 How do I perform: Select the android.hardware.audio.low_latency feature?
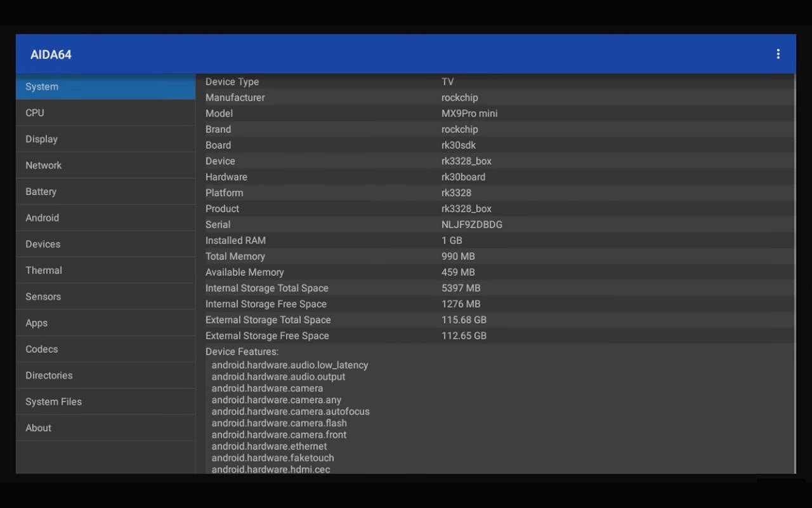pos(290,365)
